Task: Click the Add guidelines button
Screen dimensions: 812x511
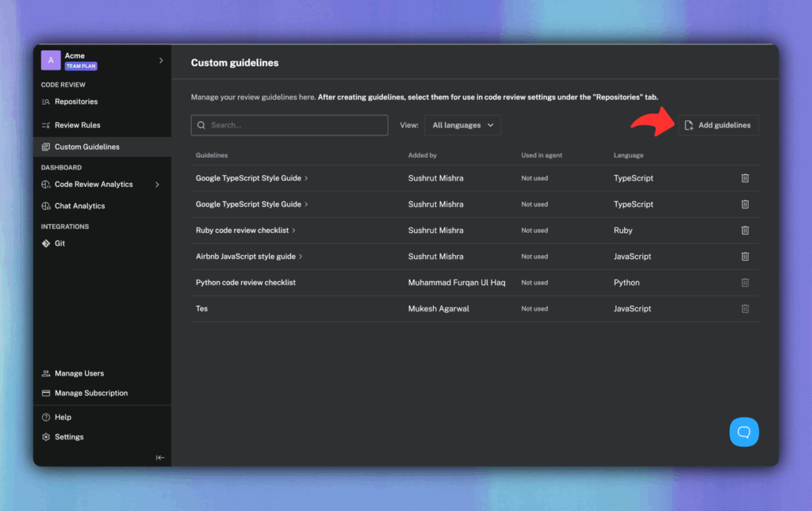Action: point(718,125)
